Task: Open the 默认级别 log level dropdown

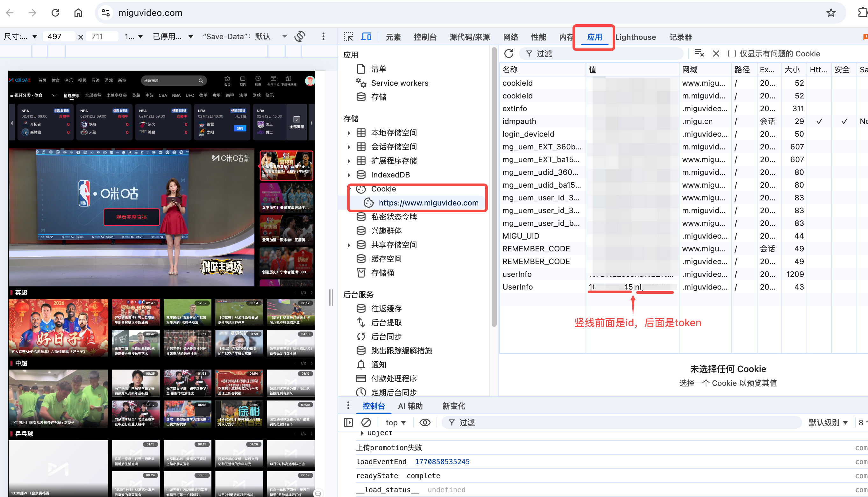Action: tap(828, 422)
